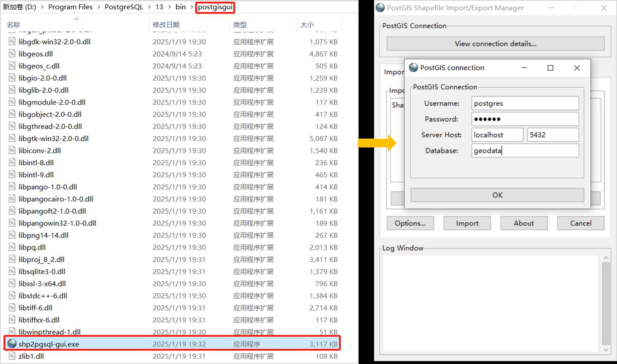
Task: Click the About button
Action: click(x=524, y=223)
